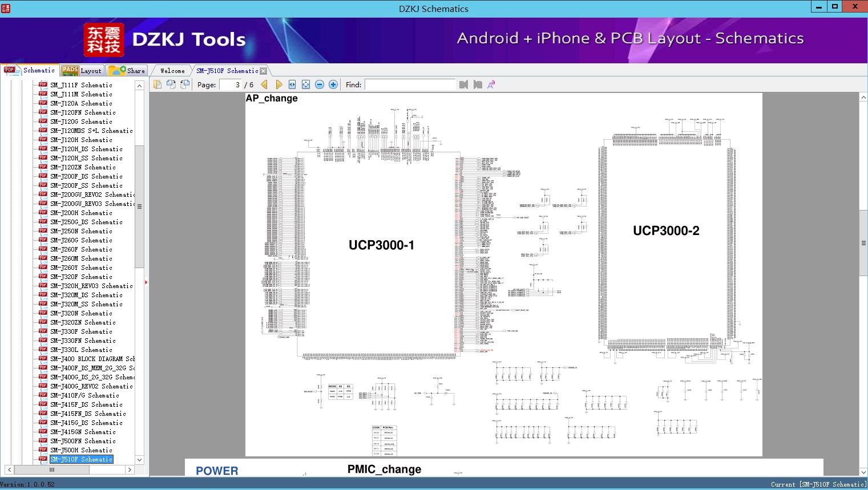Go to the previous page arrow
Viewport: 868px width, 490px height.
click(264, 84)
